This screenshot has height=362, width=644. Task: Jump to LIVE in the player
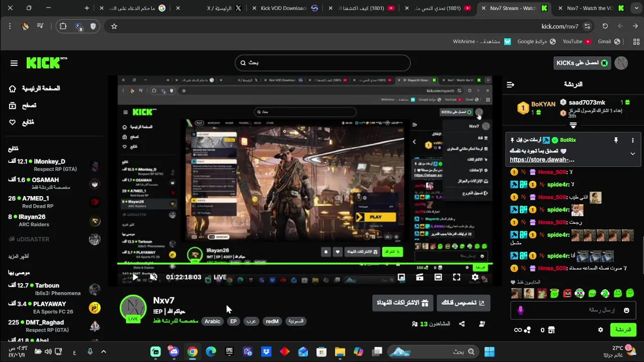pyautogui.click(x=220, y=277)
